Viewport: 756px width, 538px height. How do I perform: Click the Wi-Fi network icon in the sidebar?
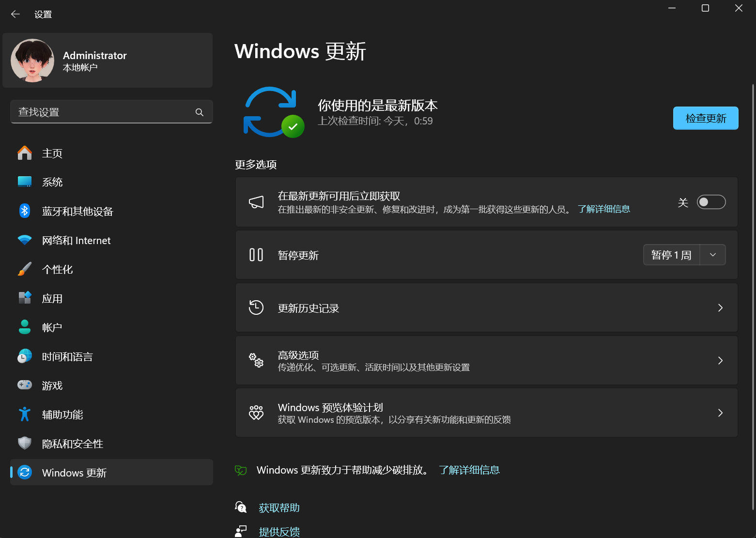coord(25,240)
